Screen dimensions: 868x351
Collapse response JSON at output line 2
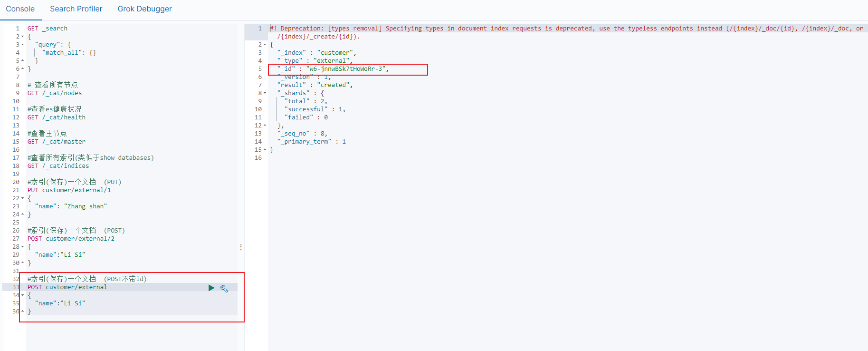(x=265, y=45)
